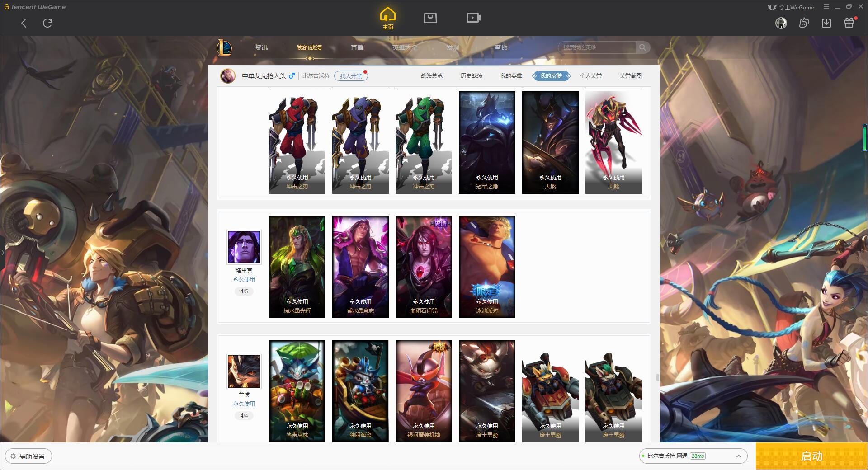The image size is (868, 470).
Task: Open the video camera icon in top bar
Action: coord(473,18)
